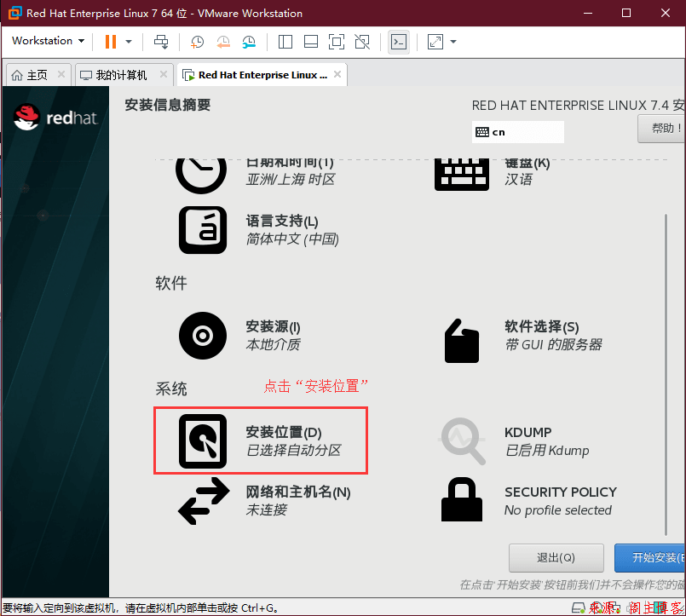Click the 安装位置(D) label
The height and width of the screenshot is (616, 686).
pos(284,432)
